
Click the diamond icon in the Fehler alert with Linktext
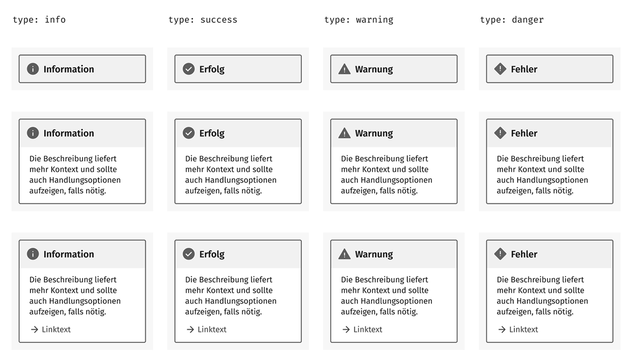(x=500, y=254)
